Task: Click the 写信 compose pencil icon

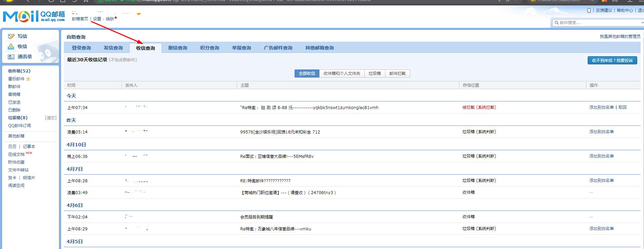Action: pyautogui.click(x=11, y=36)
